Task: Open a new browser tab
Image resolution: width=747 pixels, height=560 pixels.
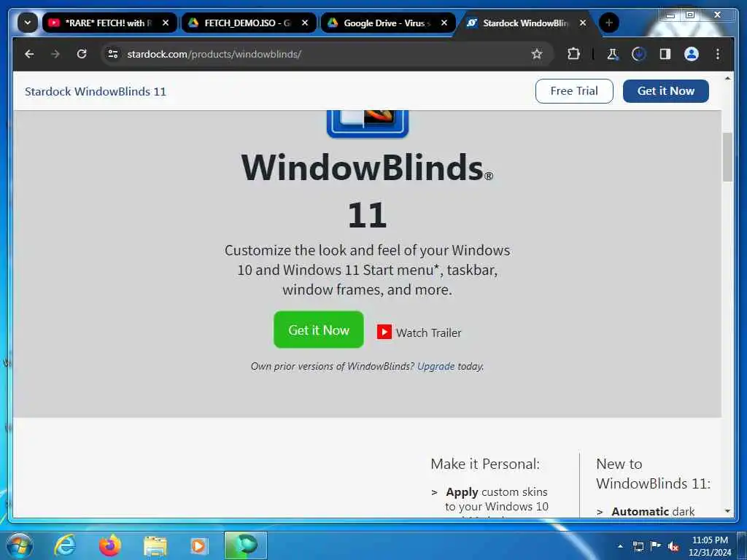Action: pyautogui.click(x=609, y=23)
